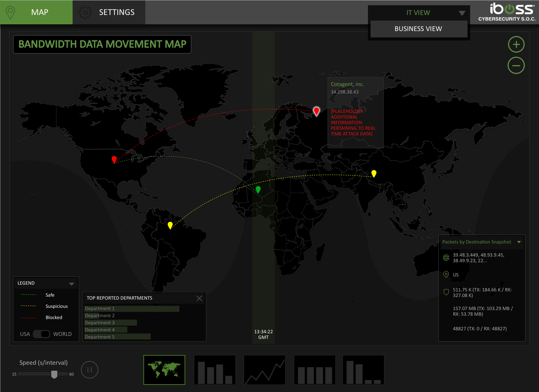Screen dimensions: 539x392
Task: Click the gear icon beside SETTINGS
Action: point(85,12)
